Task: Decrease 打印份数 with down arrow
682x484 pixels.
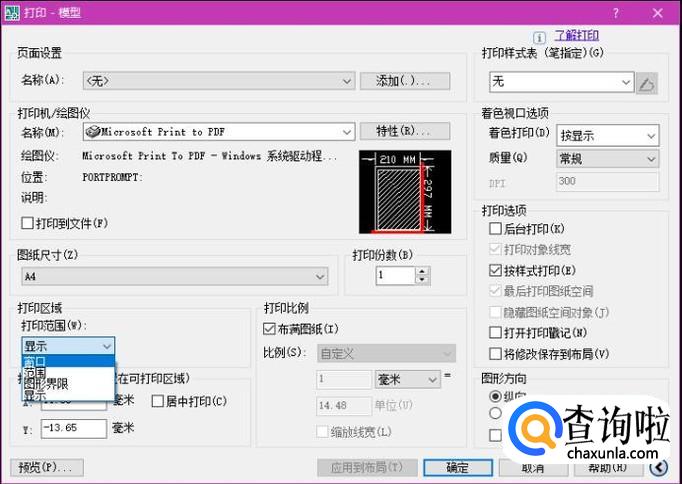Action: click(x=422, y=280)
